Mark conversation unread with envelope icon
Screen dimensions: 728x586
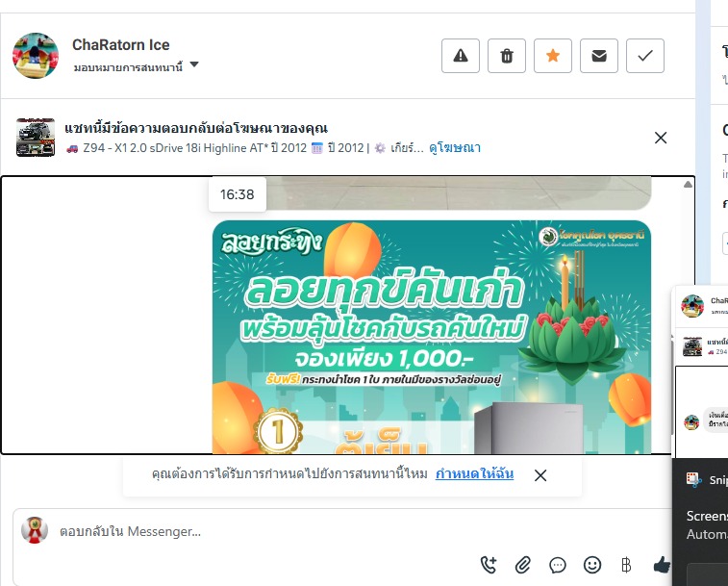click(599, 56)
